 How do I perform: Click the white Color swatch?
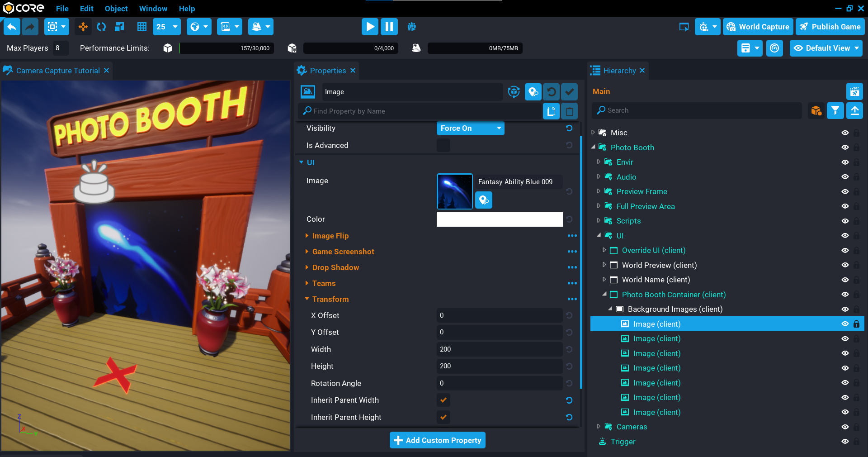click(499, 219)
